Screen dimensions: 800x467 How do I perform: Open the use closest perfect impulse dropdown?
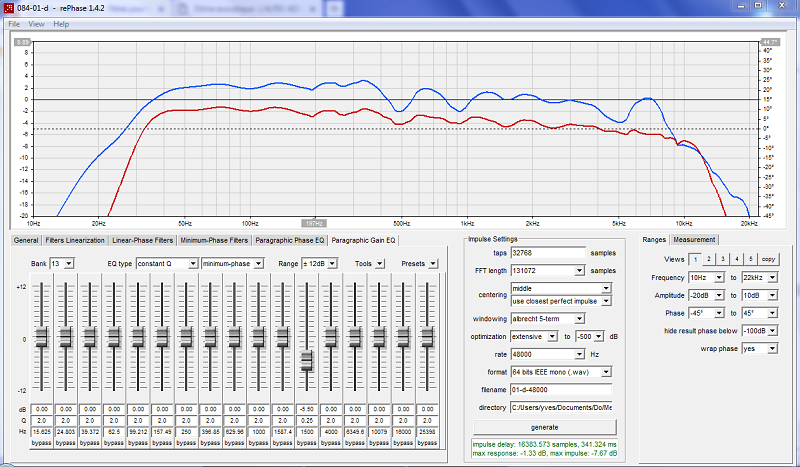606,301
